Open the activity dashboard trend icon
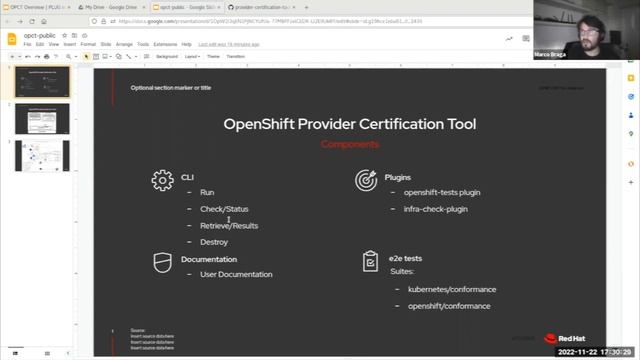Viewport: 640px width, 360px height. tap(509, 39)
